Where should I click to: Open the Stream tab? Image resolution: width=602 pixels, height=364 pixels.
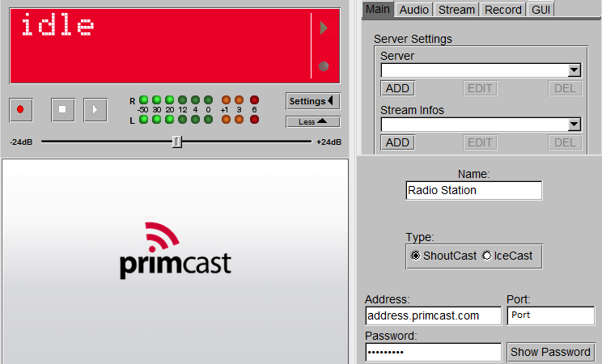point(456,10)
